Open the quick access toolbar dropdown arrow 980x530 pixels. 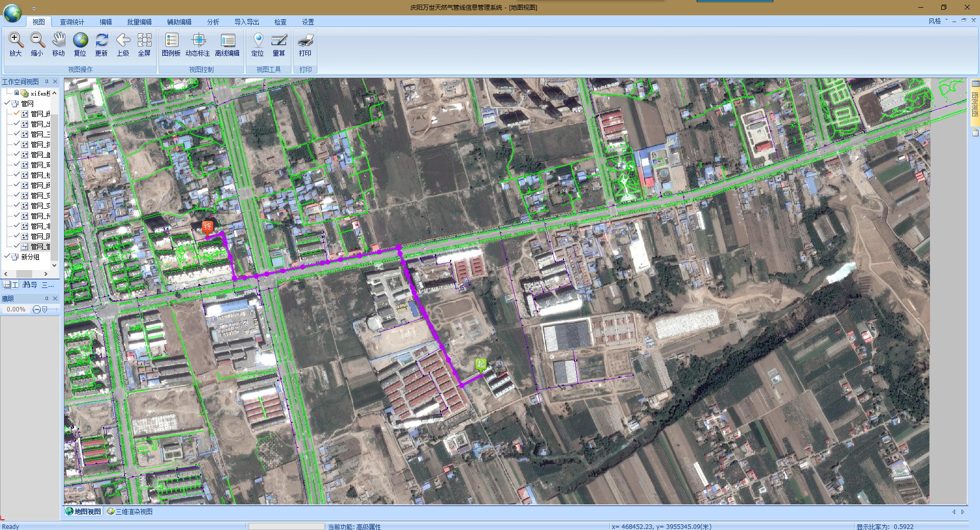pos(34,8)
